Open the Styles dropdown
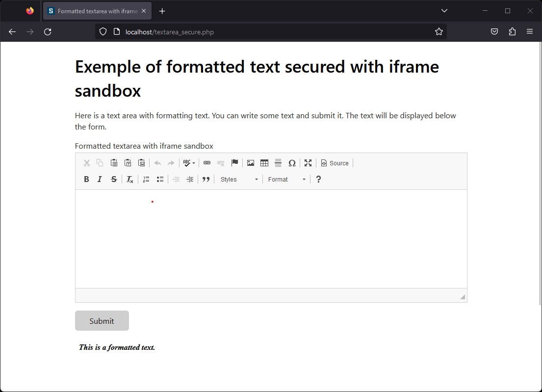The image size is (542, 392). pyautogui.click(x=239, y=180)
